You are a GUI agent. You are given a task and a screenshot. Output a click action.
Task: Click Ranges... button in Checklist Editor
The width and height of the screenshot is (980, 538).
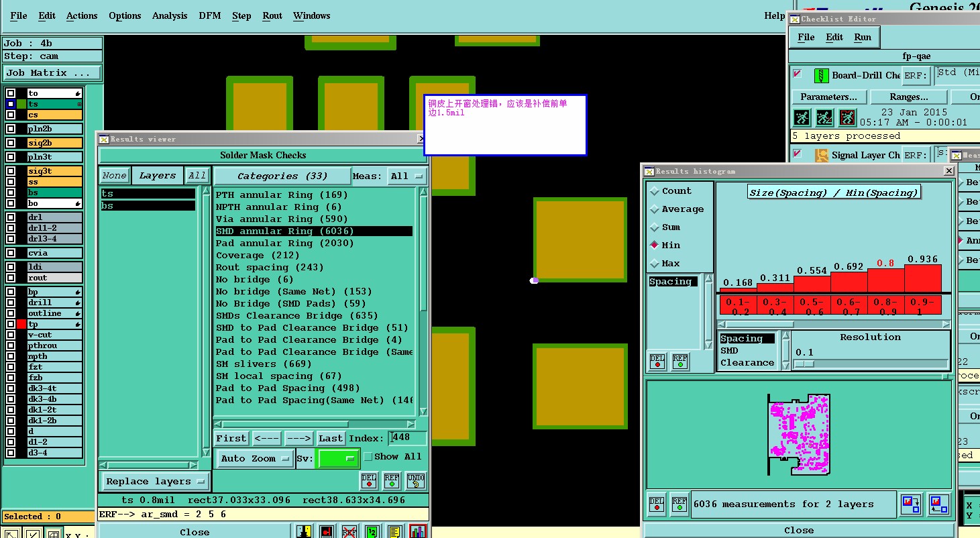tap(909, 97)
